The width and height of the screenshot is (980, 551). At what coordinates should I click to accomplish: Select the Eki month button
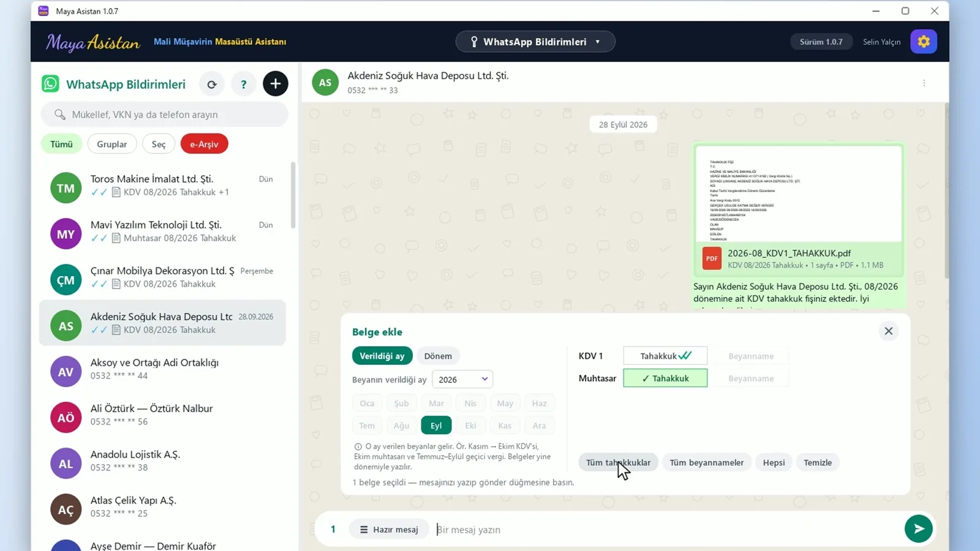tap(470, 425)
